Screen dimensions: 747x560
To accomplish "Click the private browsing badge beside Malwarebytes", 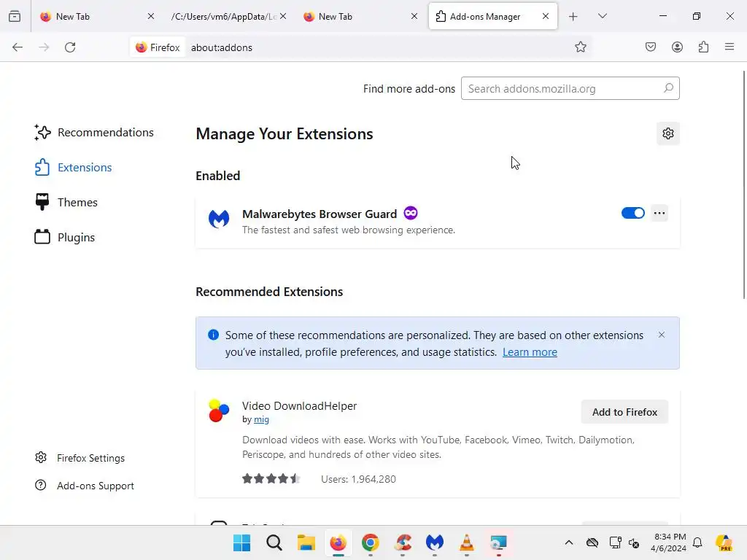I will point(411,213).
